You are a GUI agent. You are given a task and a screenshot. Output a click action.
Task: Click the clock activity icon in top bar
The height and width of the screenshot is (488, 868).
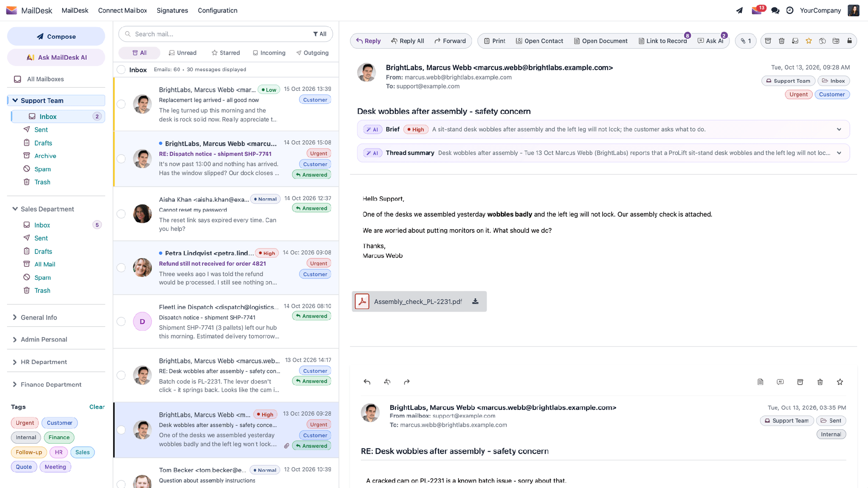(x=790, y=10)
